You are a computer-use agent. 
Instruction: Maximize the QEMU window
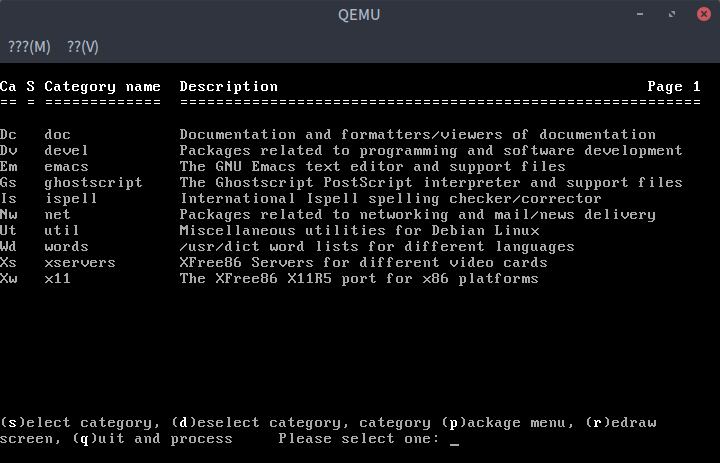pos(672,15)
